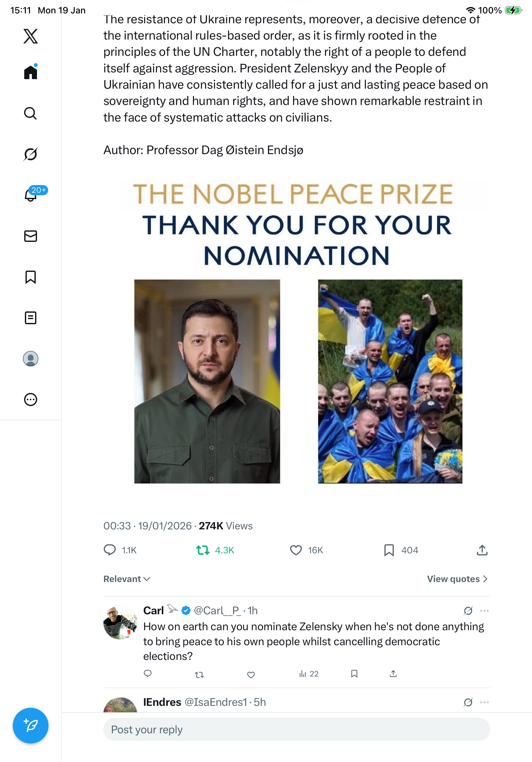Open the Profile avatar in sidebar
532x762 pixels.
31,359
